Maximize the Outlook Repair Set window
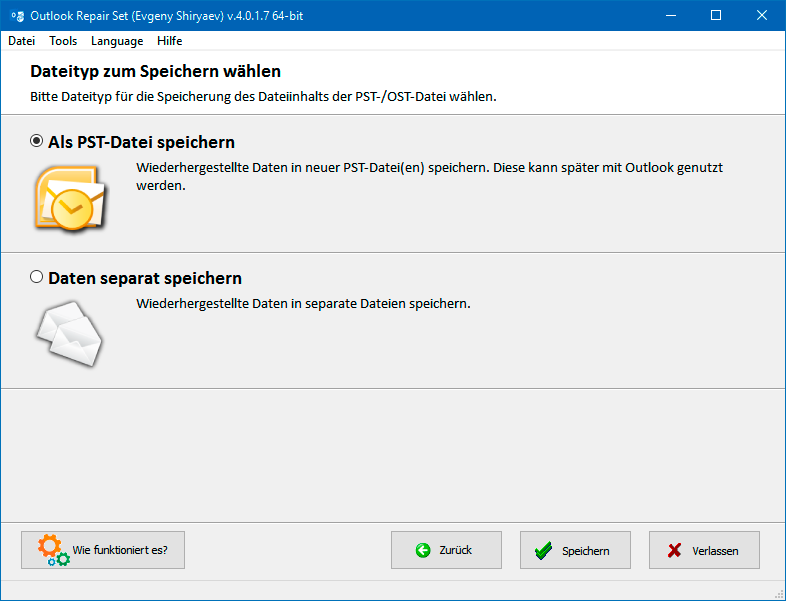786x601 pixels. pos(716,16)
